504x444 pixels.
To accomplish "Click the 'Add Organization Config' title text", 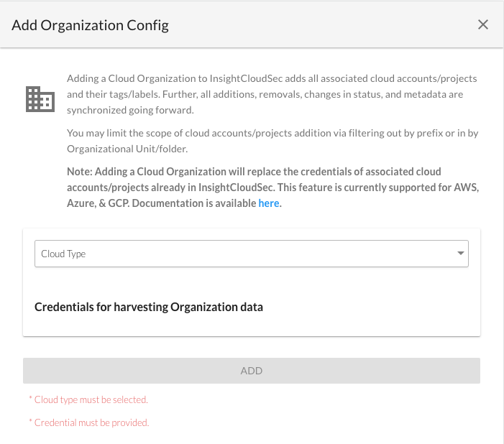I will [90, 25].
